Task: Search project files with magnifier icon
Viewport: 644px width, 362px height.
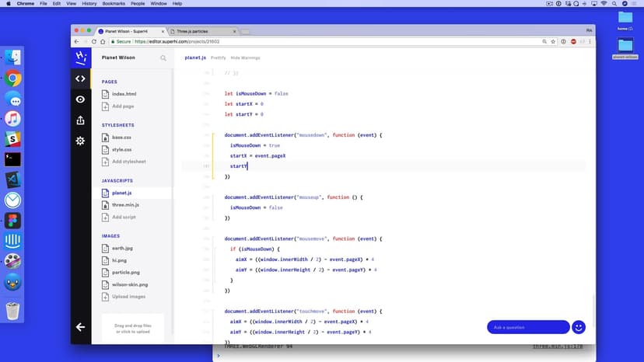Action: 163,57
